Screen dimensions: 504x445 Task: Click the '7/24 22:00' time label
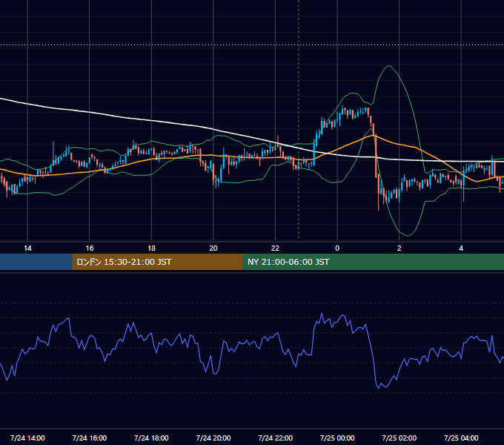(x=275, y=438)
